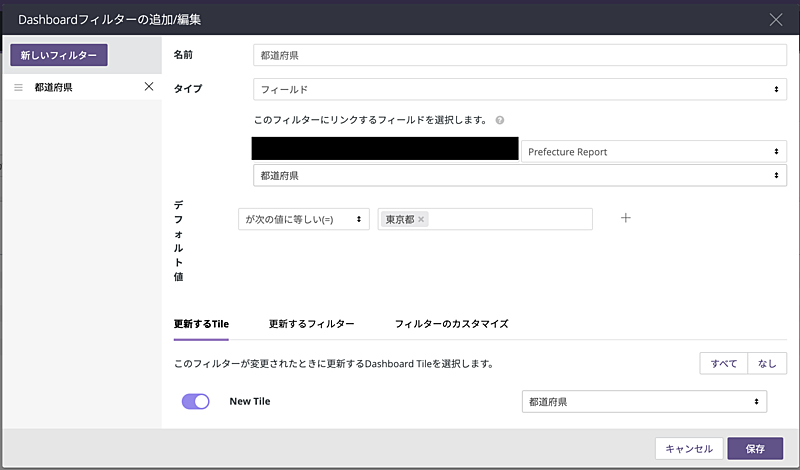Open the Prefecture Report dropdown
Viewport: 800px width, 470px height.
654,152
